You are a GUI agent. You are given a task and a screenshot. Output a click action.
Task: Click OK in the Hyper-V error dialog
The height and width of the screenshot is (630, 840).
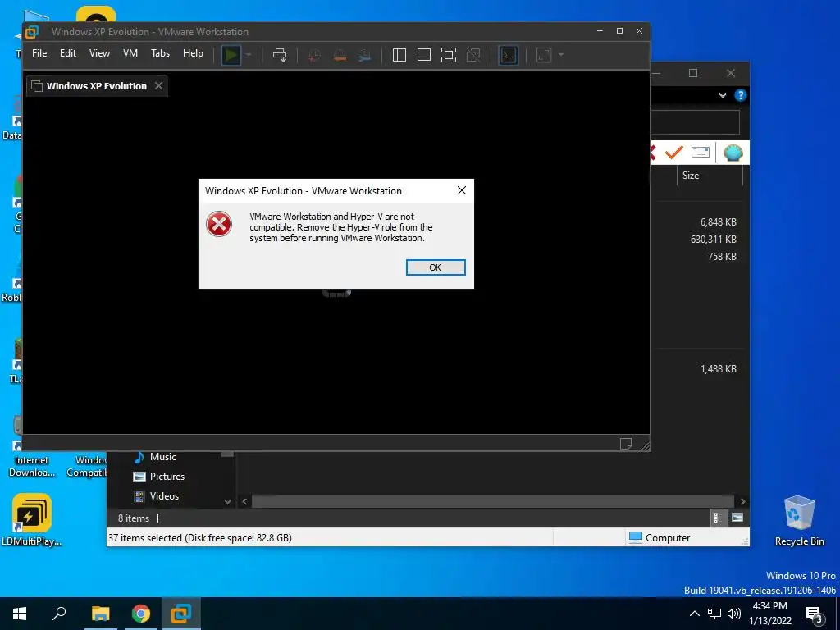(x=436, y=267)
